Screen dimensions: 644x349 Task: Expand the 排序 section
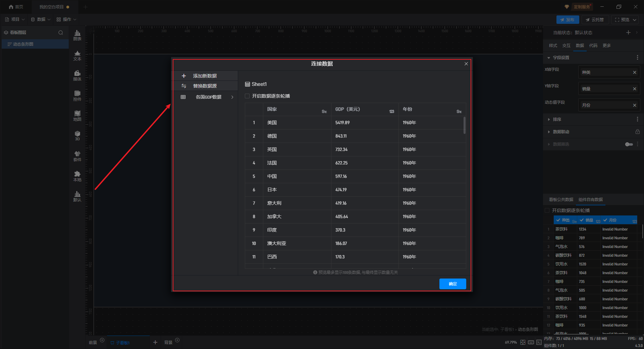pyautogui.click(x=549, y=119)
